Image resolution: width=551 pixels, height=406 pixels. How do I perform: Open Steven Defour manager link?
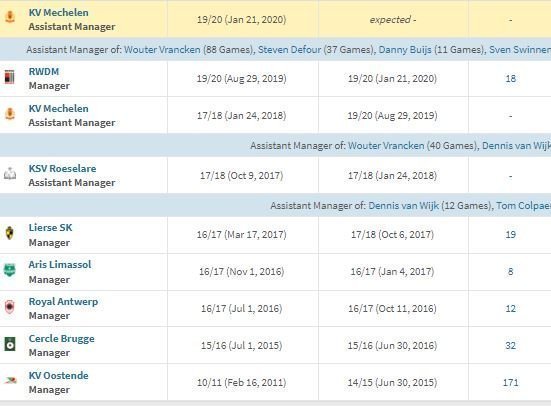pyautogui.click(x=290, y=50)
